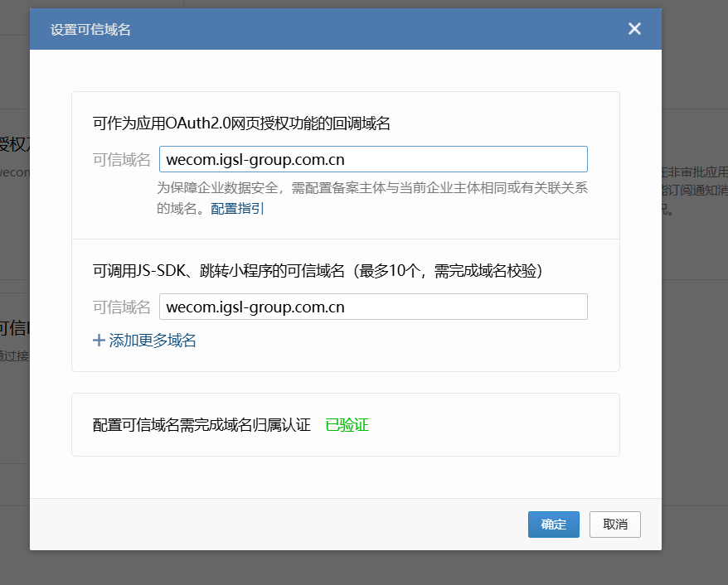
Task: Click 可信域名 label in OAuth2.0 section
Action: 122,160
